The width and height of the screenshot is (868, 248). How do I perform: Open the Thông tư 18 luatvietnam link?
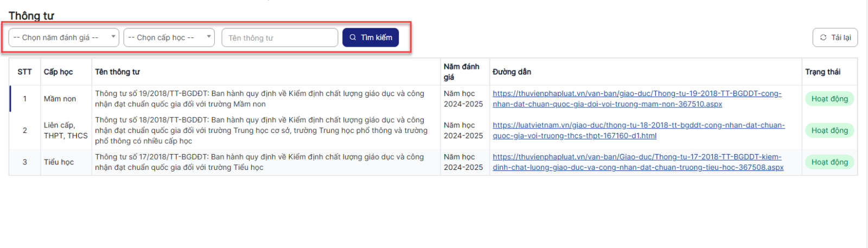(x=638, y=130)
